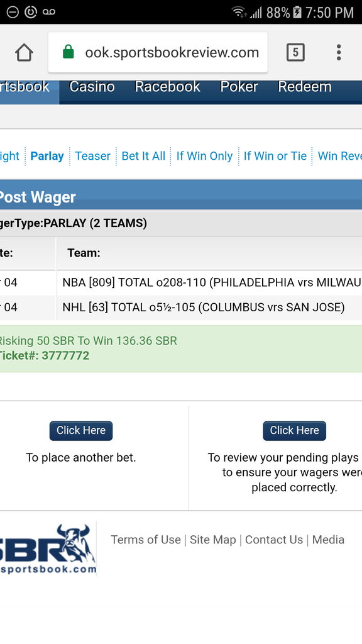Open the tab switcher showing 5 tabs

[x=295, y=53]
